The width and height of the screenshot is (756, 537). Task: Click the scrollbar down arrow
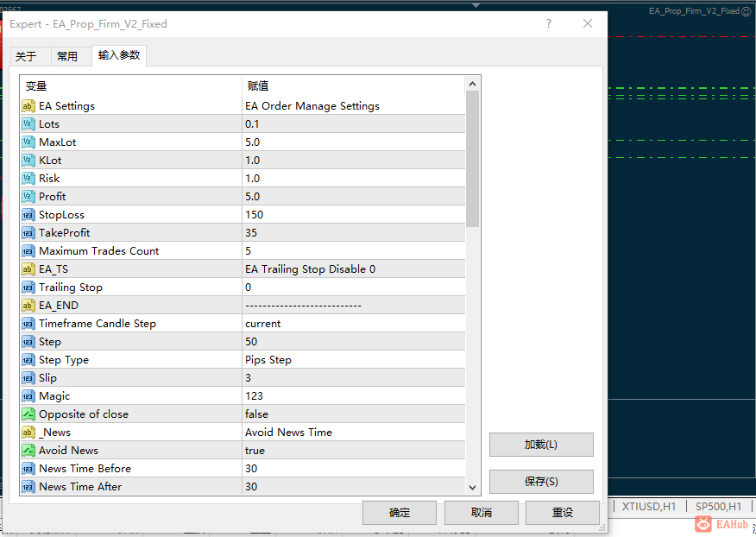pyautogui.click(x=473, y=487)
